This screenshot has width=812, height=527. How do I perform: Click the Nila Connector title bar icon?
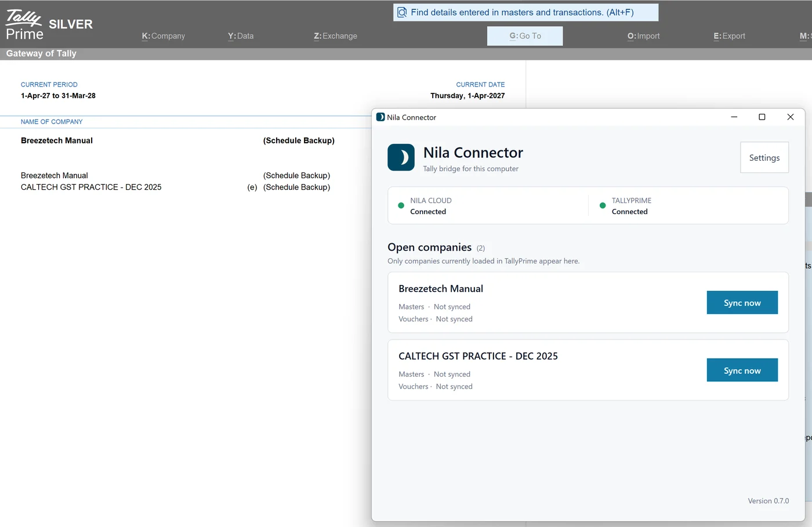(380, 117)
